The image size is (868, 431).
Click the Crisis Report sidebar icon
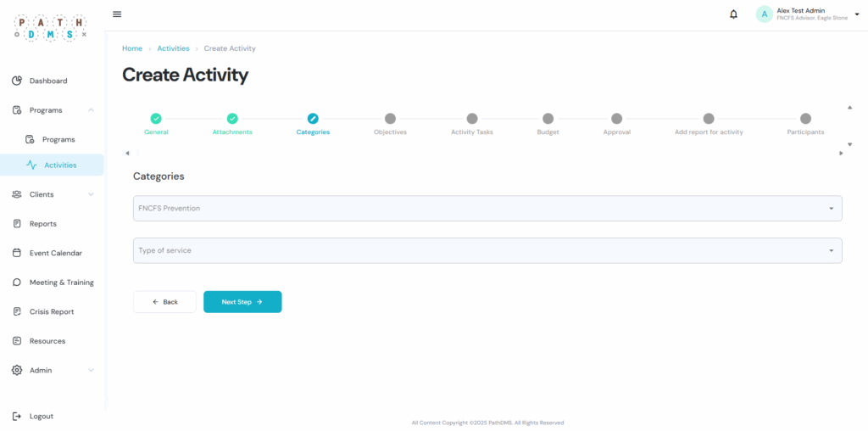[17, 311]
